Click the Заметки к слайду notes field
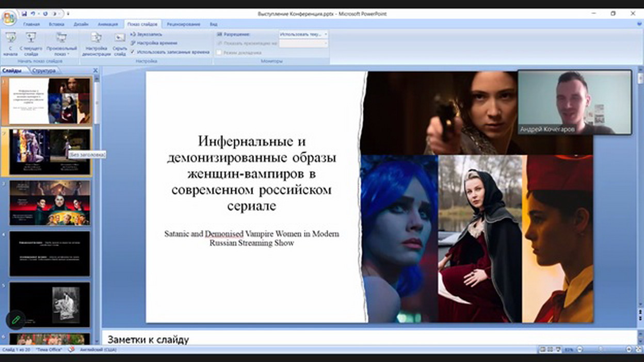 [x=369, y=339]
